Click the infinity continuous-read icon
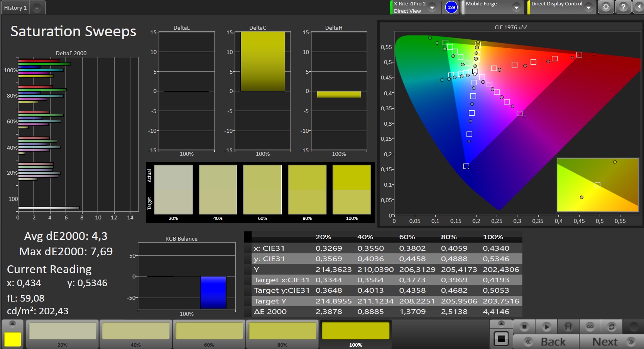 pos(590,327)
